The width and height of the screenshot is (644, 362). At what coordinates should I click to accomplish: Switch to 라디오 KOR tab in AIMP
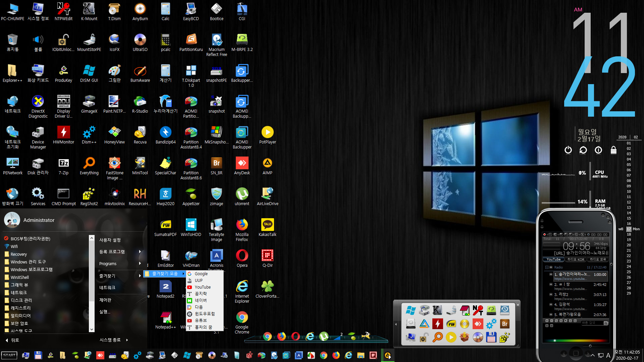tap(576, 259)
